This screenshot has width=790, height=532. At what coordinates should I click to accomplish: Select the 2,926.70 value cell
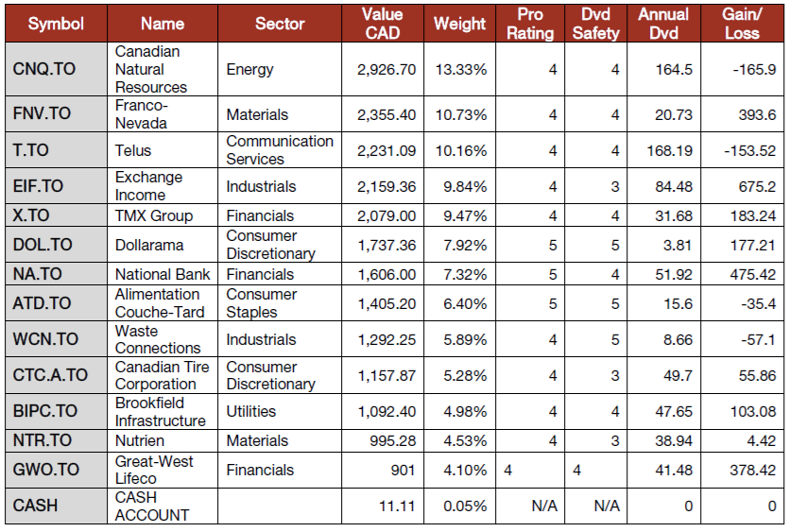click(387, 69)
